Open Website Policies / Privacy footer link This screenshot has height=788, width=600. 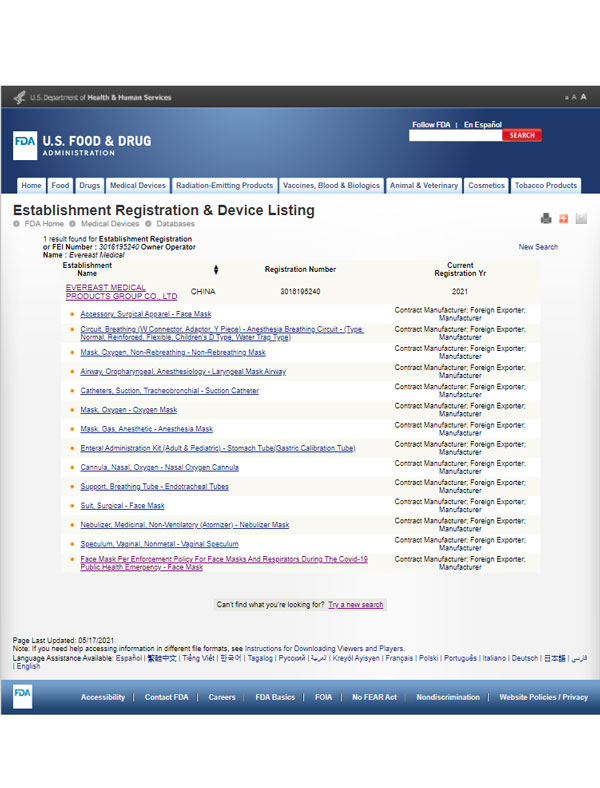(x=543, y=697)
